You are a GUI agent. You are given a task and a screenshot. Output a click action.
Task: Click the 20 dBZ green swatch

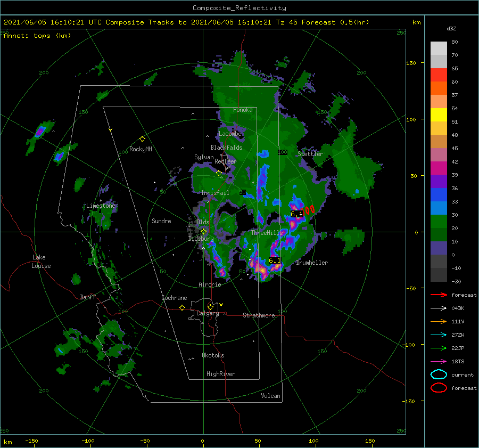coord(439,234)
